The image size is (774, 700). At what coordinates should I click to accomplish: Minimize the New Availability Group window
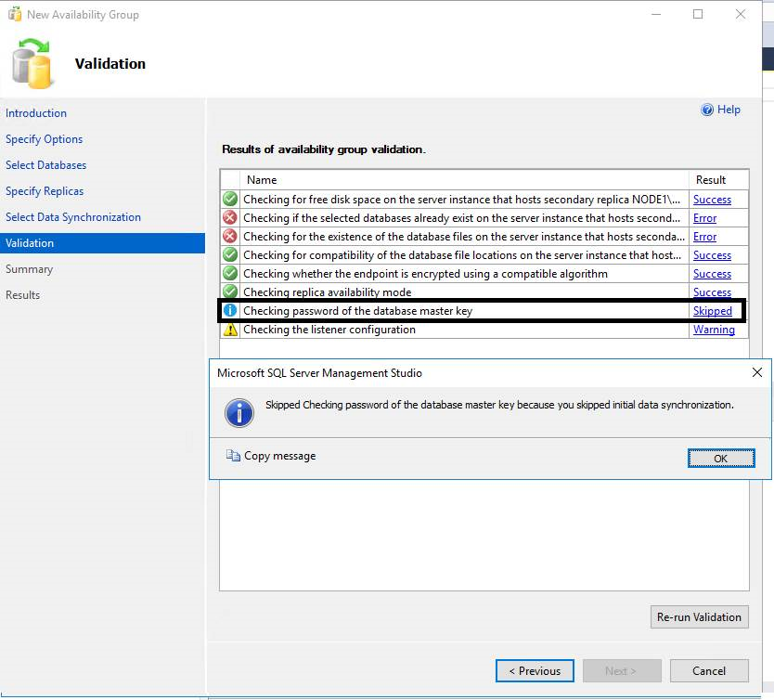coord(656,14)
